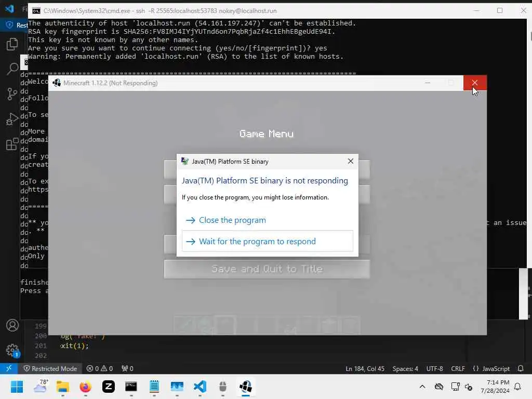Click the ports forwarded indicator showing 0
This screenshot has height=399, width=532.
point(128,368)
